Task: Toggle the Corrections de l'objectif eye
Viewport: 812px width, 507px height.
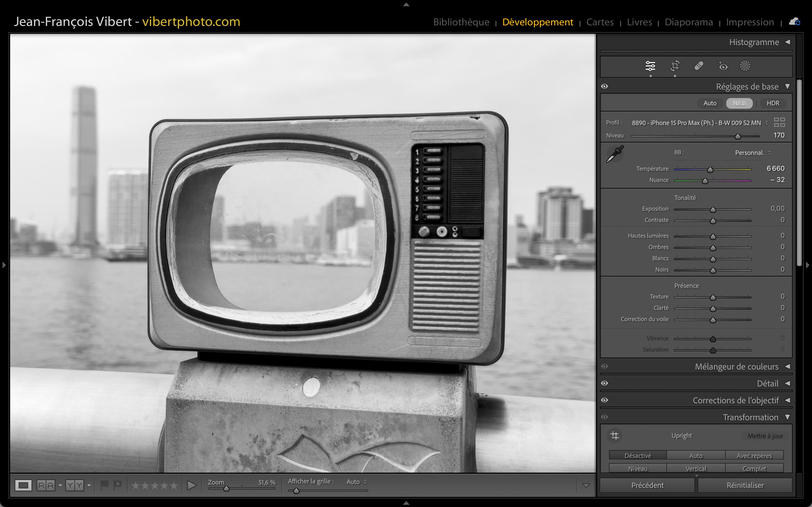Action: pos(605,400)
